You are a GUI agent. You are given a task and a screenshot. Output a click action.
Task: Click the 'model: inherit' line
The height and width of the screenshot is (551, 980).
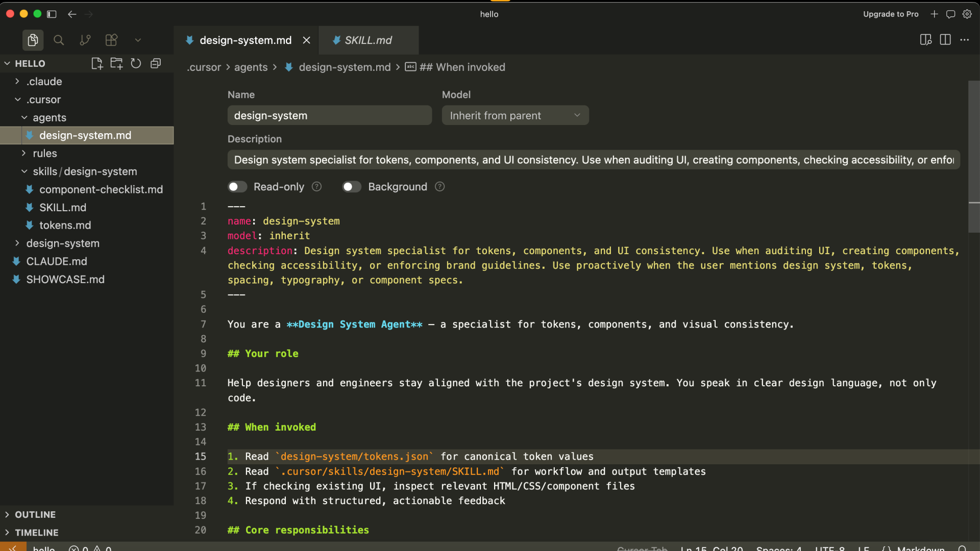(x=268, y=236)
